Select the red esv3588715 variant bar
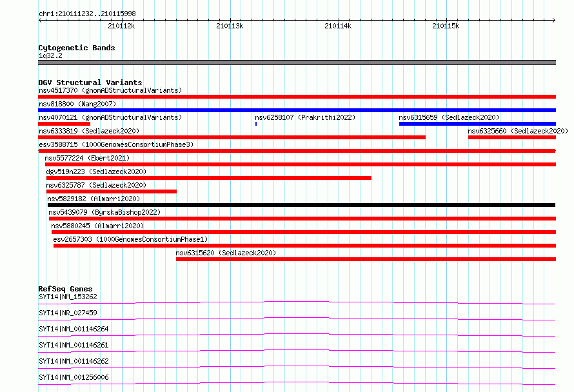574x392 pixels. tap(297, 151)
